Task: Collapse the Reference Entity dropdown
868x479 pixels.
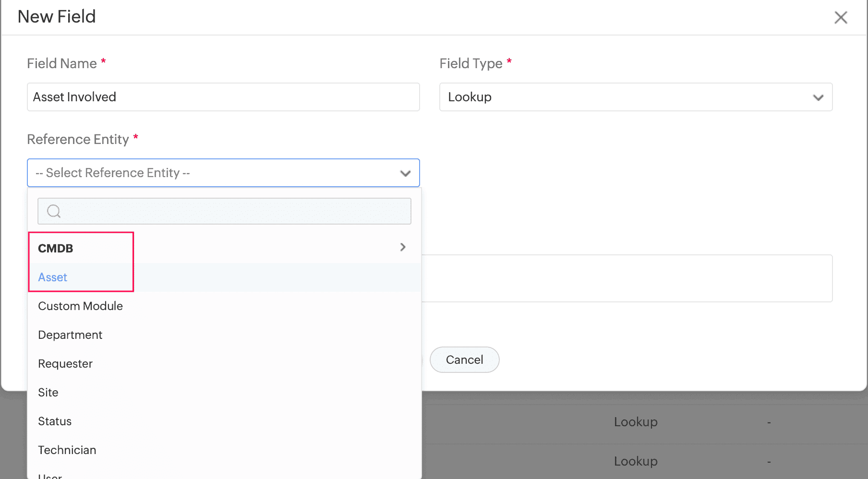Action: [x=405, y=173]
